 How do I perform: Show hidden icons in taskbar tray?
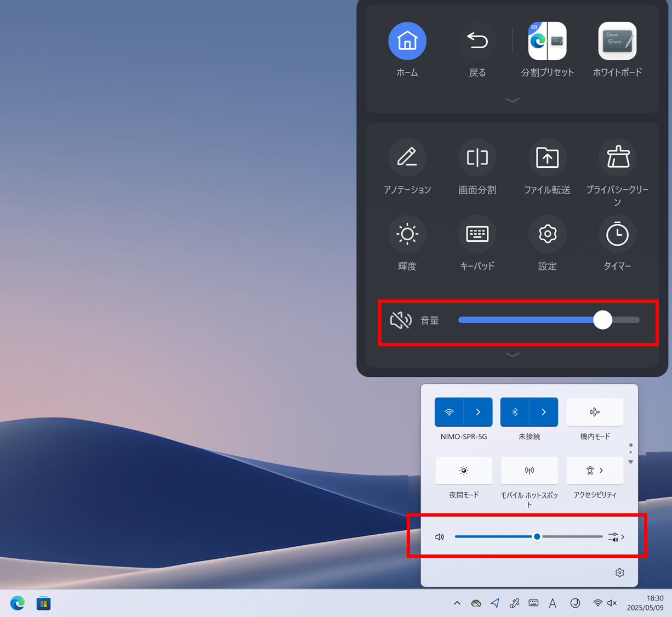click(x=457, y=603)
